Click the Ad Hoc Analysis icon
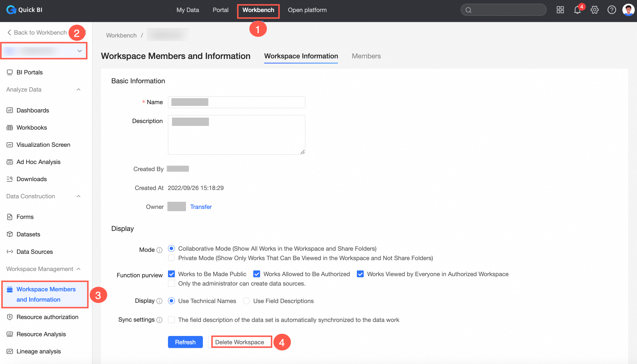The image size is (637, 364). pos(10,162)
